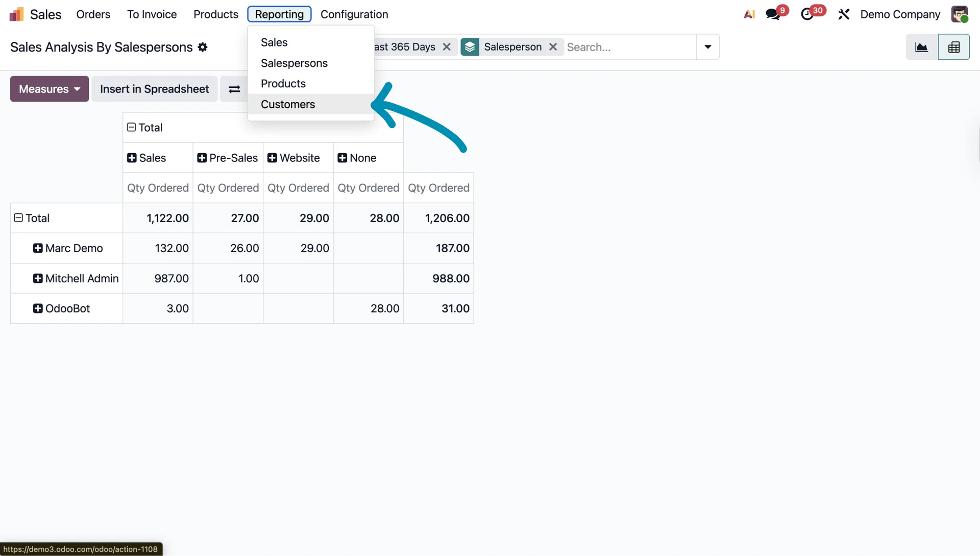Expand the Marc Demo row
Image resolution: width=980 pixels, height=556 pixels.
click(x=38, y=248)
